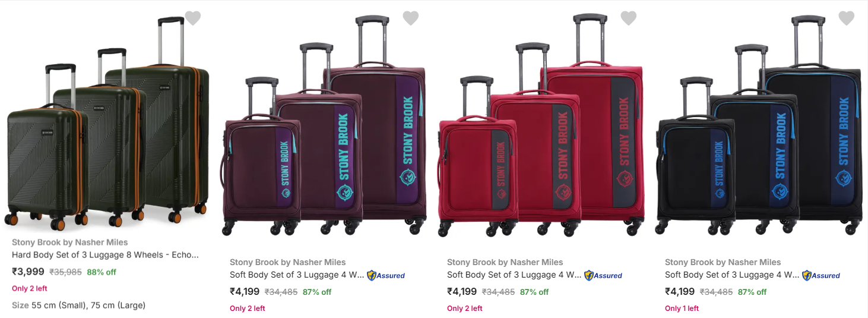Click the ₹3,999 price of green set
Image resolution: width=868 pixels, height=318 pixels.
[x=28, y=272]
